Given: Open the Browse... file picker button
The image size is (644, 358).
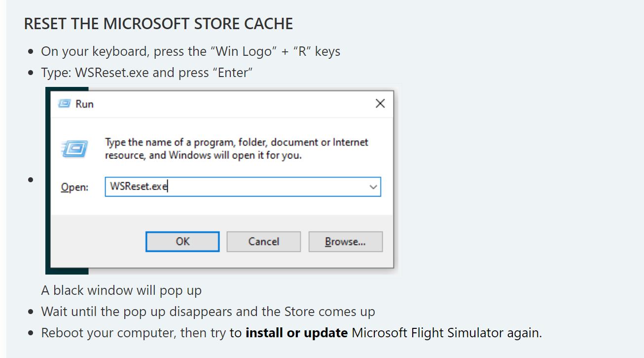Looking at the screenshot, I should [x=345, y=241].
